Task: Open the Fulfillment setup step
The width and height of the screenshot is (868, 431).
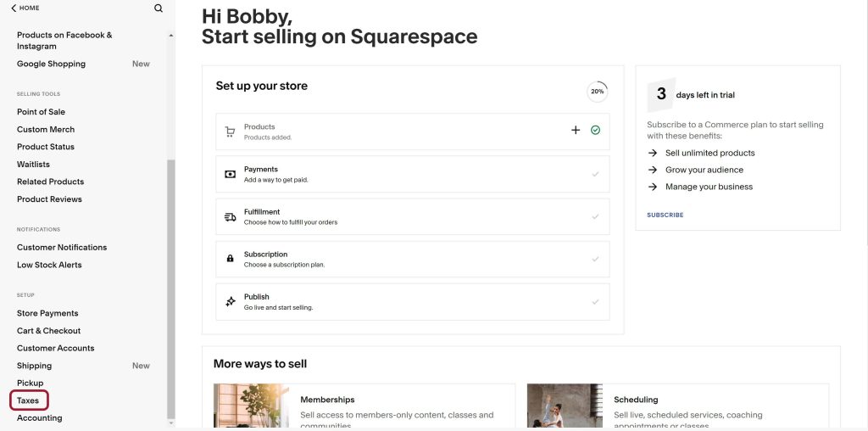Action: coord(413,216)
